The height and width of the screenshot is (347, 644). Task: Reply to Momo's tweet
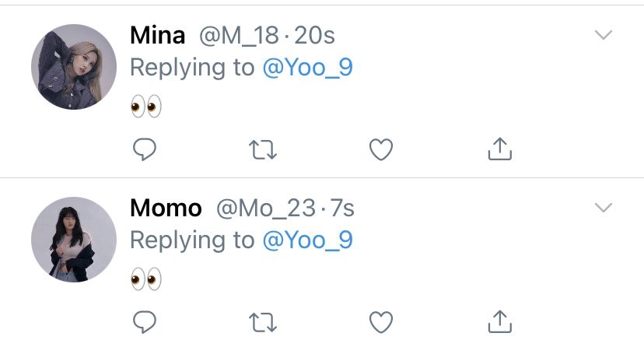tap(145, 322)
